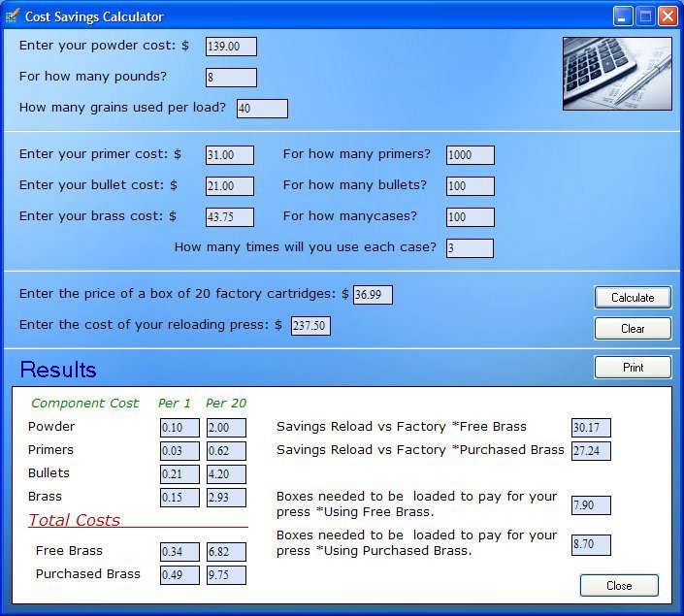
Task: Select the primer cost field showing 31.00
Action: click(x=229, y=155)
